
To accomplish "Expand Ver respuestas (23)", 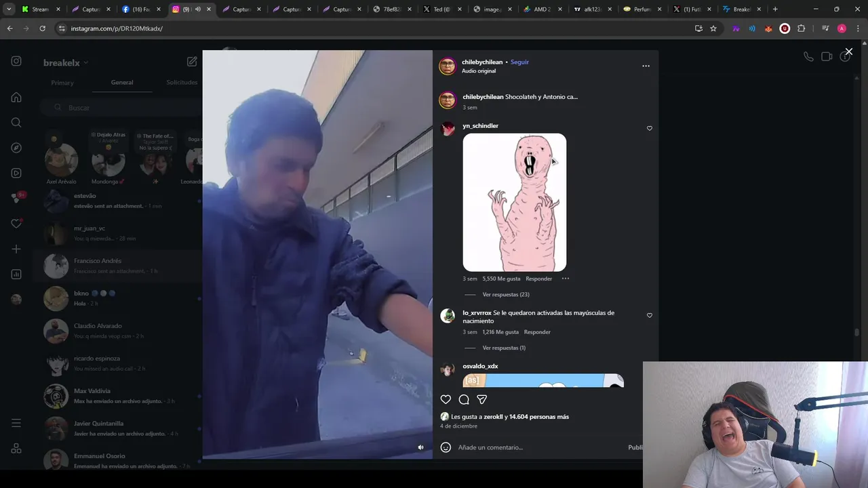I will click(506, 294).
